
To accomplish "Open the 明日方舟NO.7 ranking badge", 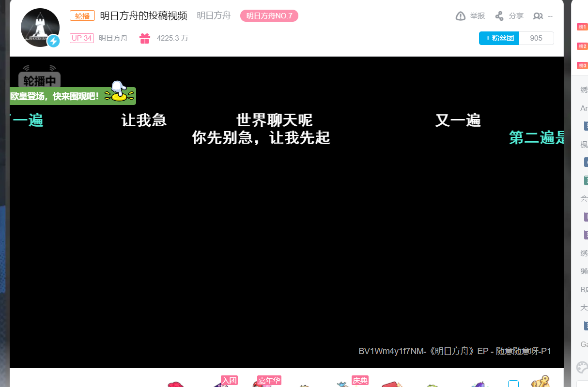I will tap(269, 16).
